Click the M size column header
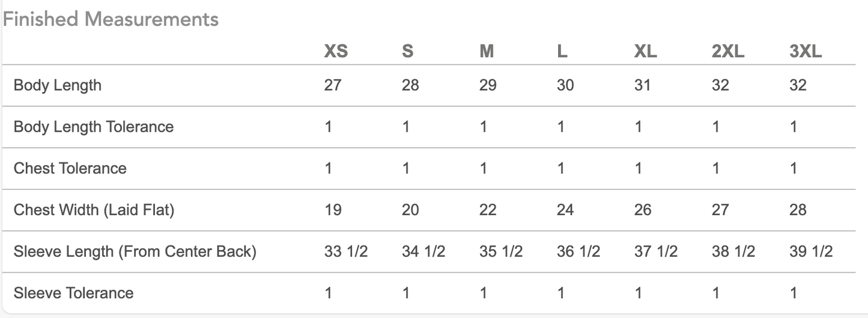 [487, 52]
